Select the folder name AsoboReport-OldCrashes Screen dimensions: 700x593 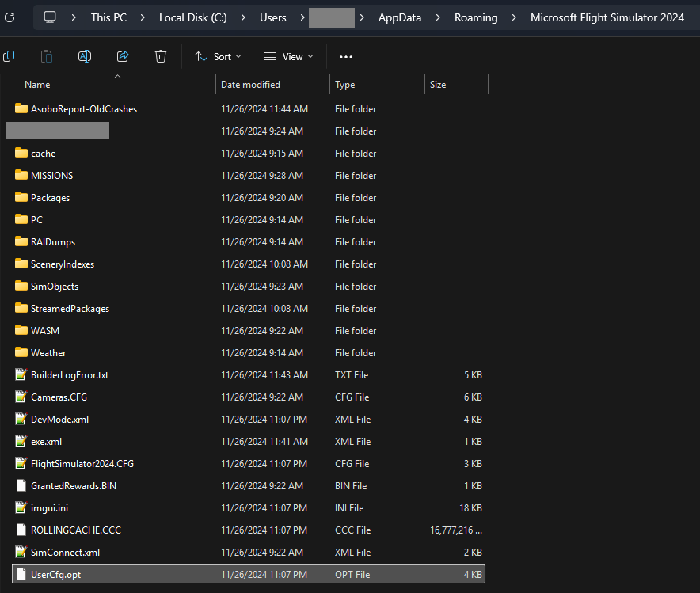[84, 109]
